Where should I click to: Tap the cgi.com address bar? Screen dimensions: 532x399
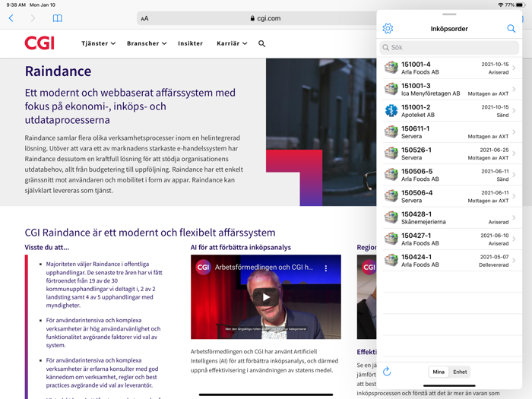265,18
